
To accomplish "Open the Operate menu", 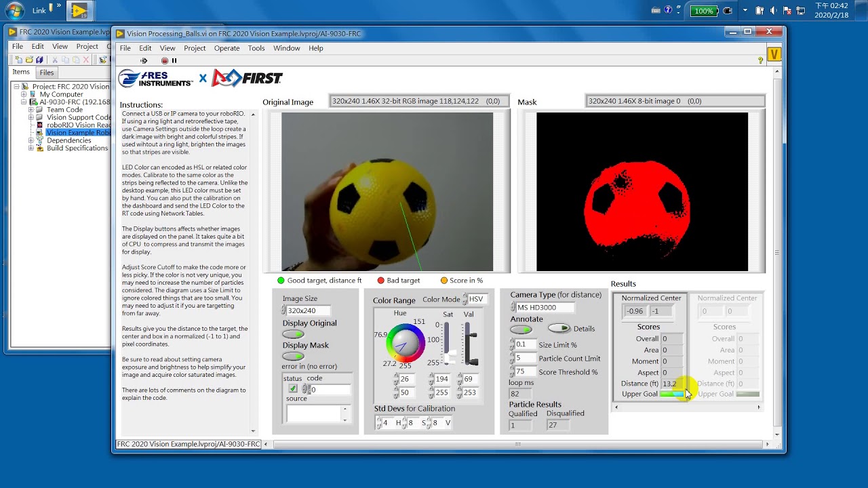I will [x=226, y=48].
